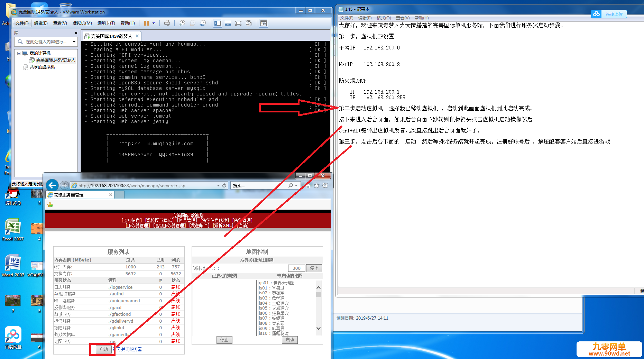
Task: Click 停止 button under started maps list
Action: tap(224, 340)
